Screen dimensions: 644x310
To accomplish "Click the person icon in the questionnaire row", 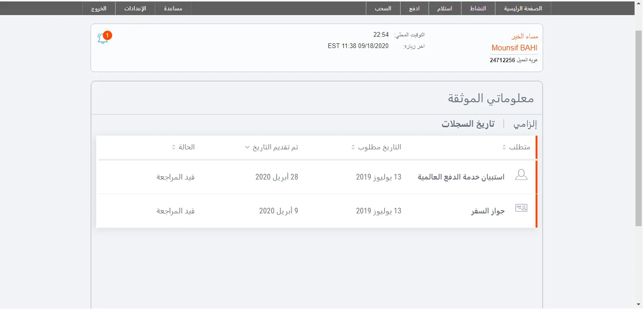I will [x=521, y=176].
